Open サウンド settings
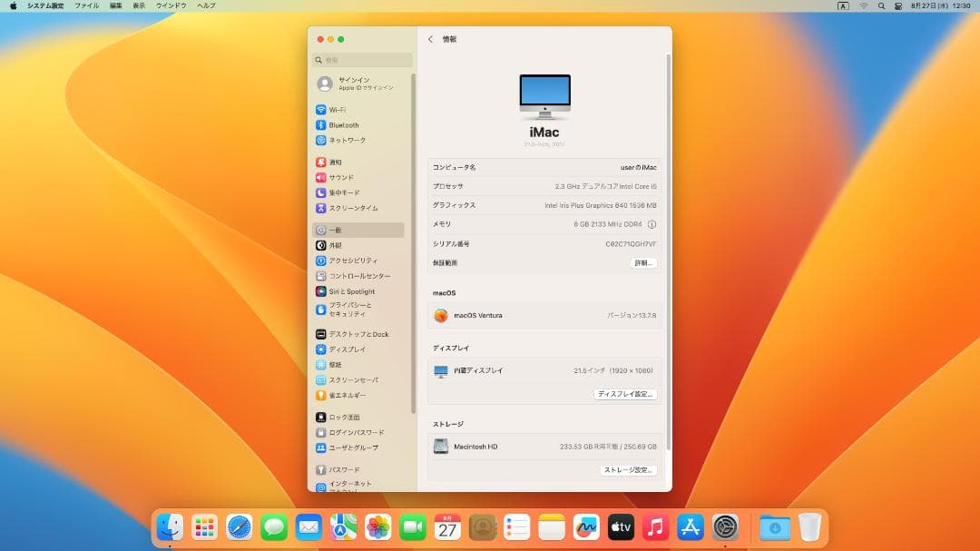The width and height of the screenshot is (980, 551). [x=339, y=177]
